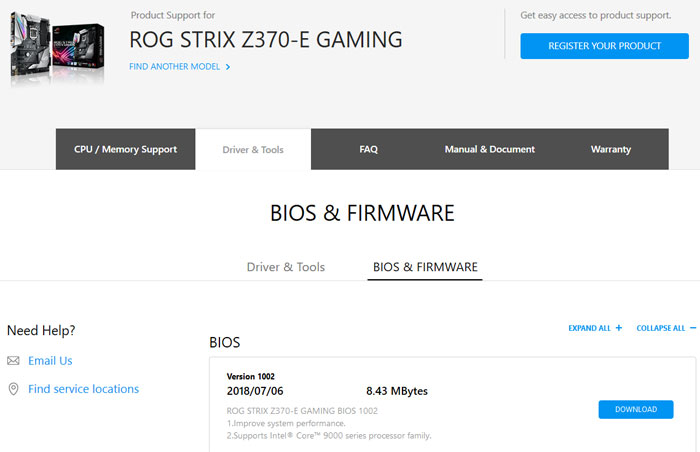
Task: Click the Register Your Product button
Action: [604, 46]
